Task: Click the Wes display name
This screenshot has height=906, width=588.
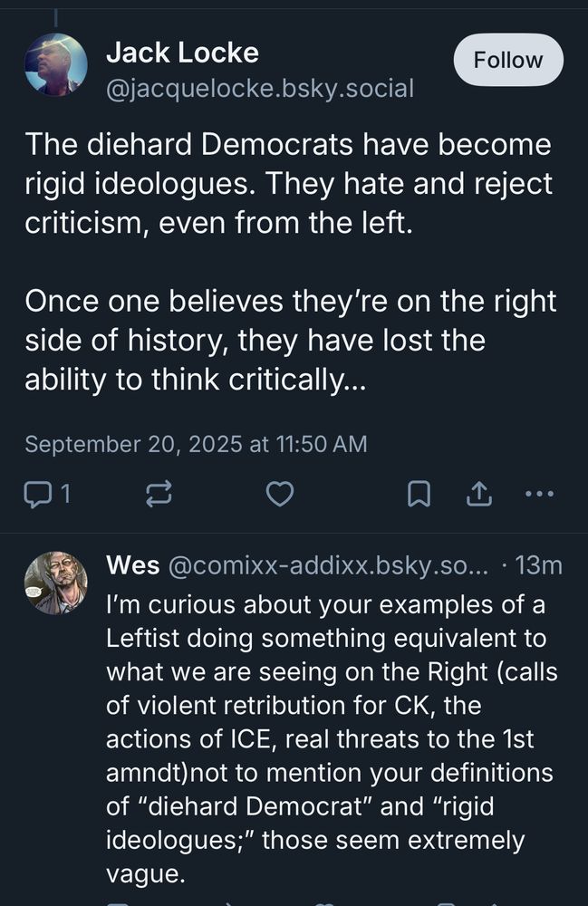Action: [132, 566]
